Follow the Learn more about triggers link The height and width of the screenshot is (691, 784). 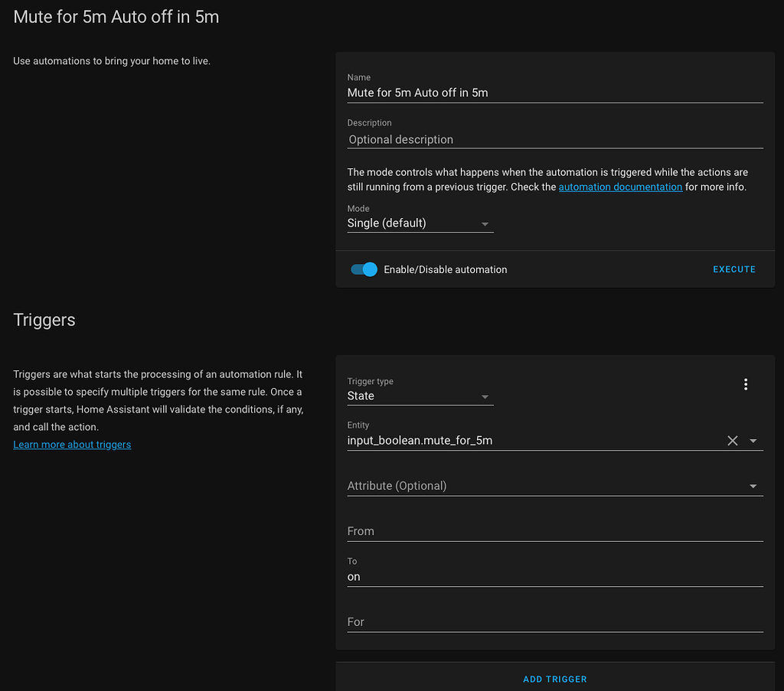pos(72,445)
